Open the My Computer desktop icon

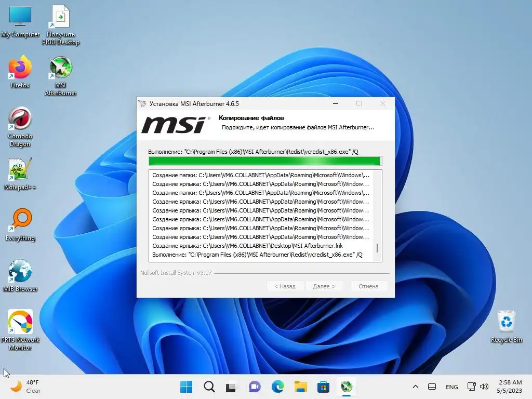click(x=20, y=21)
